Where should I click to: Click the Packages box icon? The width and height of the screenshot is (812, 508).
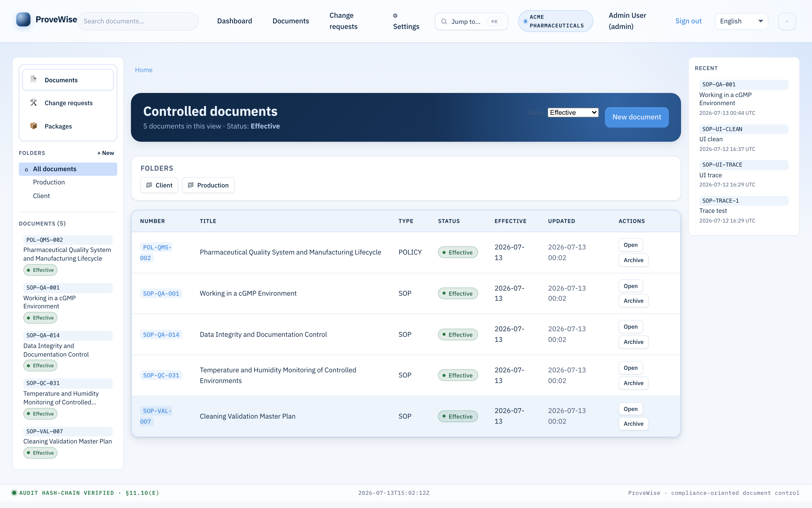point(33,126)
